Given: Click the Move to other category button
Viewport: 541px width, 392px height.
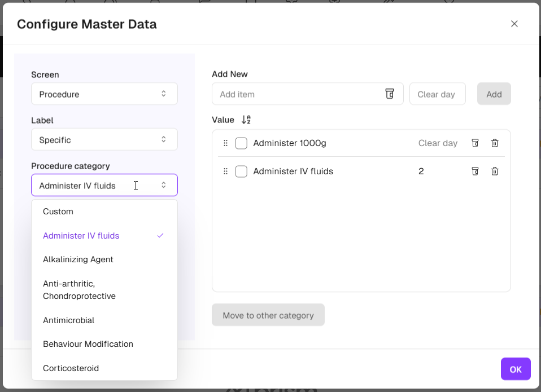Looking at the screenshot, I should coord(268,315).
